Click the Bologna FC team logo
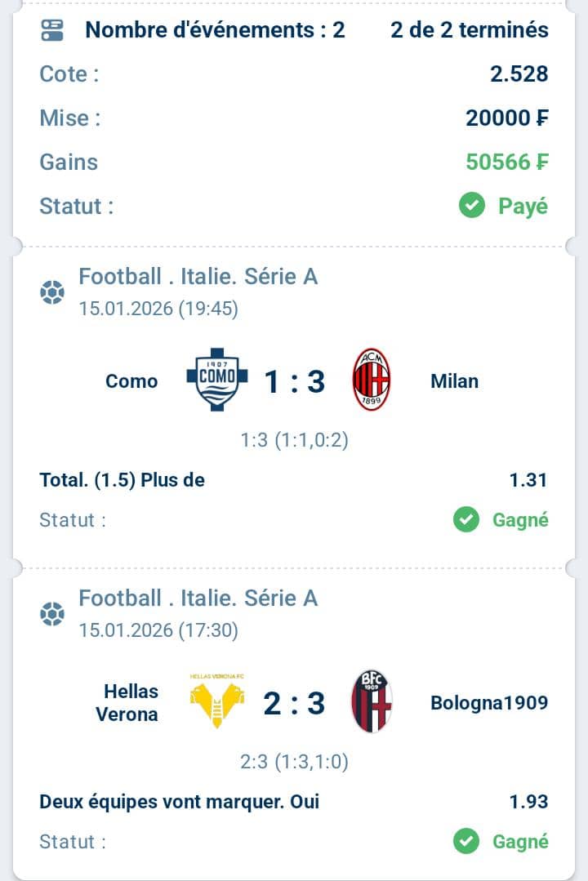The height and width of the screenshot is (881, 588). (371, 701)
